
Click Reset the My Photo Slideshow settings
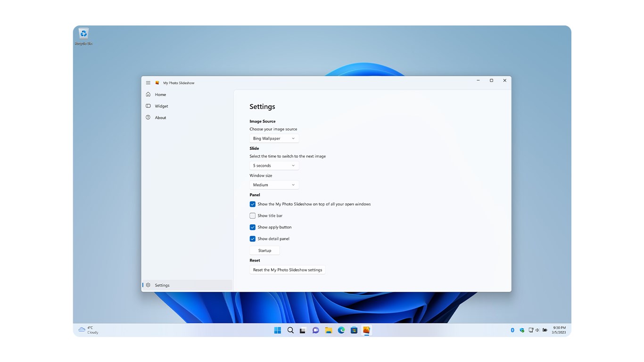pos(288,270)
